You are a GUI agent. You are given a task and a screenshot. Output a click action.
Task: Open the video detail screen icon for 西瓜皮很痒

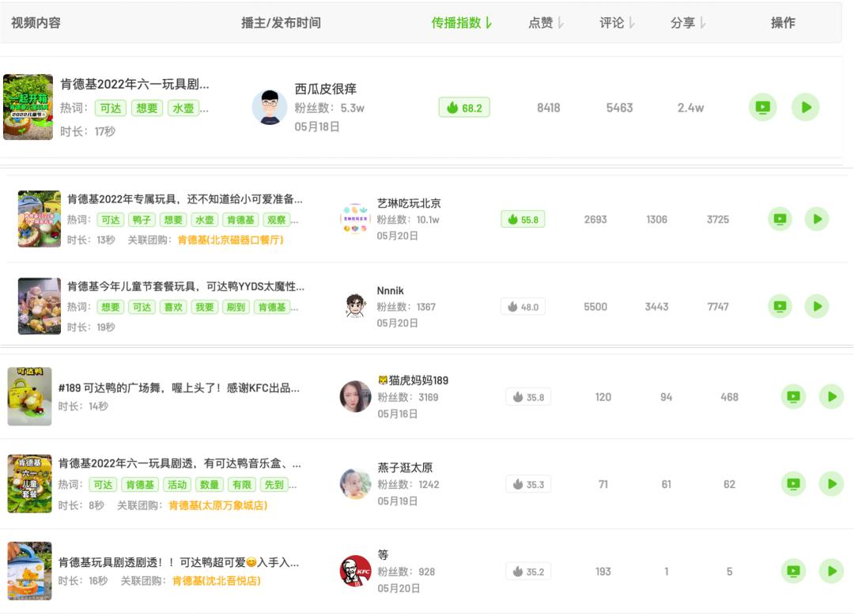[x=762, y=107]
